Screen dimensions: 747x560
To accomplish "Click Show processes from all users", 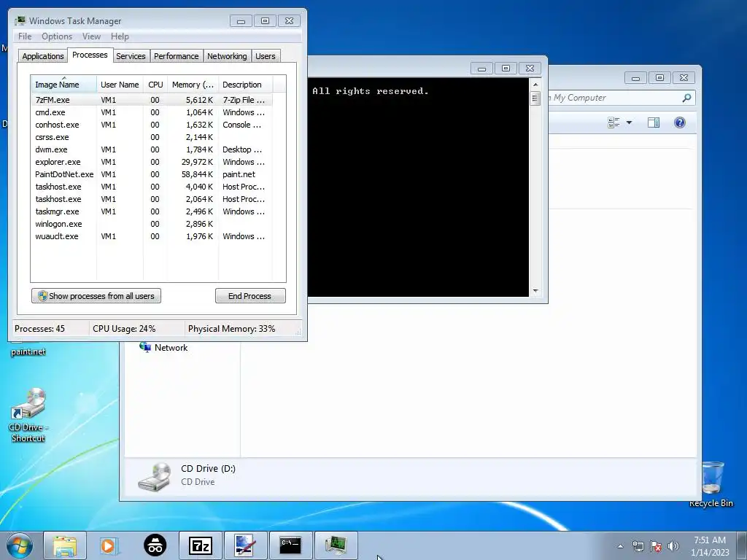I will tap(96, 296).
